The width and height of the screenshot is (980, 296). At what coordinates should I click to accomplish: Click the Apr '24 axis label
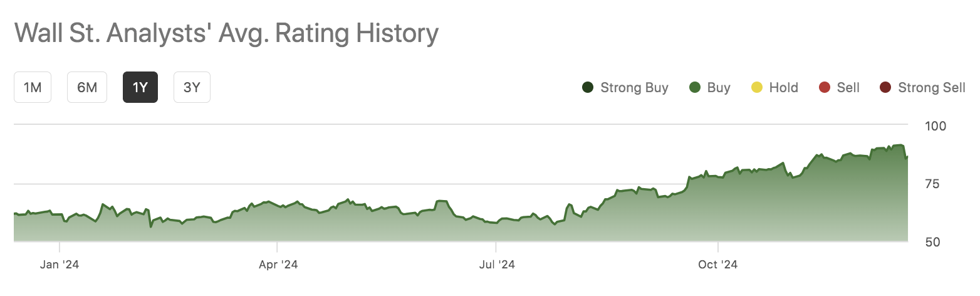(x=278, y=265)
